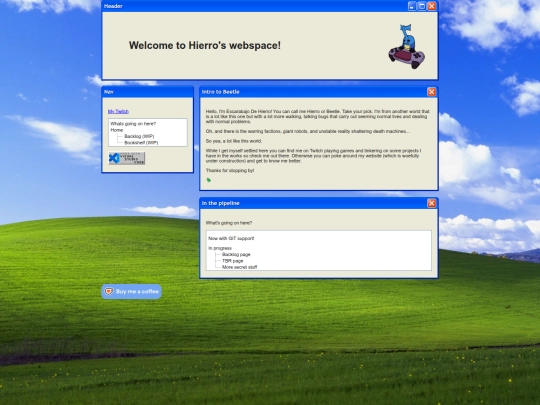Maximize the Header window
540x405 pixels.
(x=422, y=6)
